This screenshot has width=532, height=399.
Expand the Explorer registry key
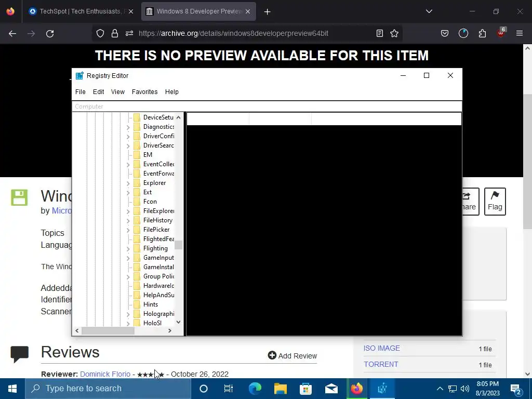click(x=128, y=183)
